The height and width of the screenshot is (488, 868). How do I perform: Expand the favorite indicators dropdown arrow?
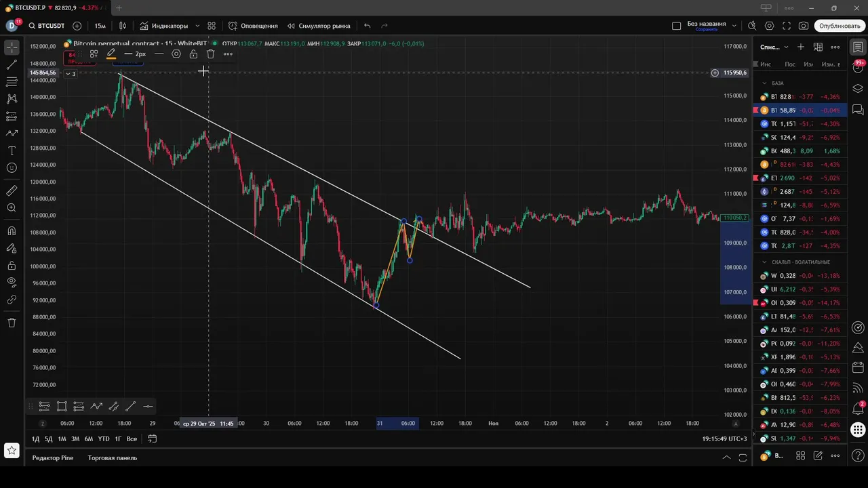click(x=197, y=26)
